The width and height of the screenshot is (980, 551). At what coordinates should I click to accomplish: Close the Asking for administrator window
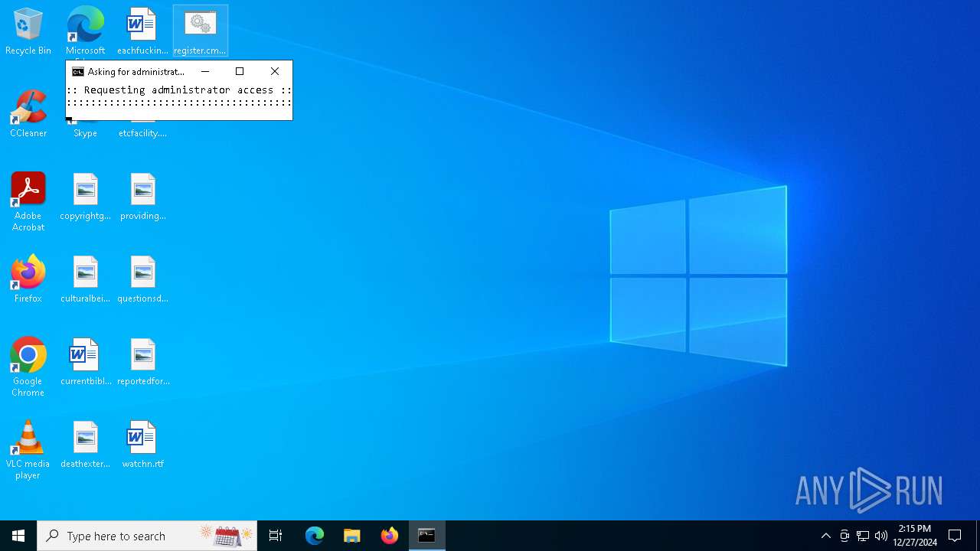click(x=275, y=71)
